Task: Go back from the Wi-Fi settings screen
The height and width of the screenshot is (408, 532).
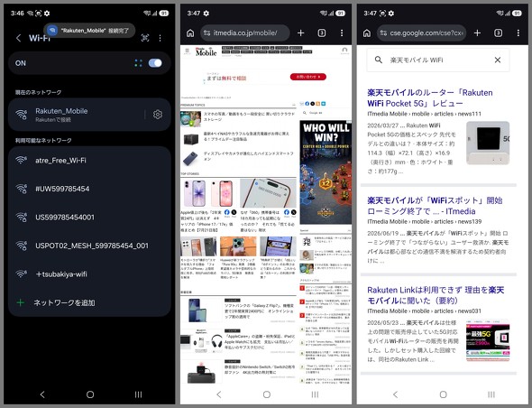Action: coord(19,38)
